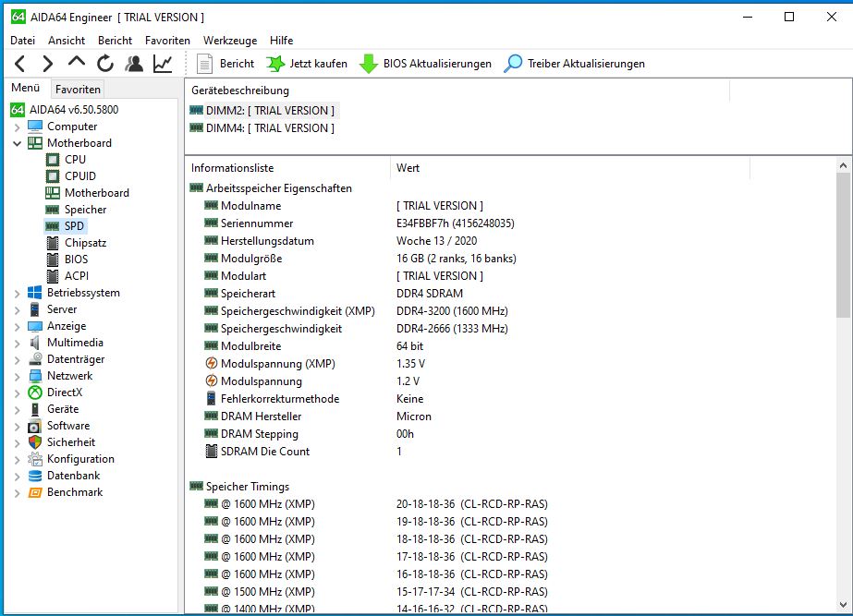Go forward with the right arrow toolbar icon
The image size is (853, 616).
48,64
